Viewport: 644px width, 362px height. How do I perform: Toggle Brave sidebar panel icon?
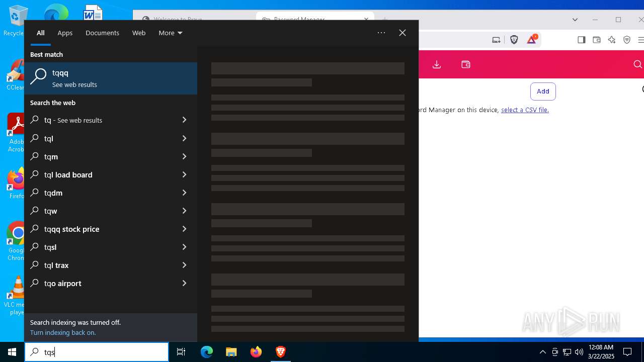582,40
